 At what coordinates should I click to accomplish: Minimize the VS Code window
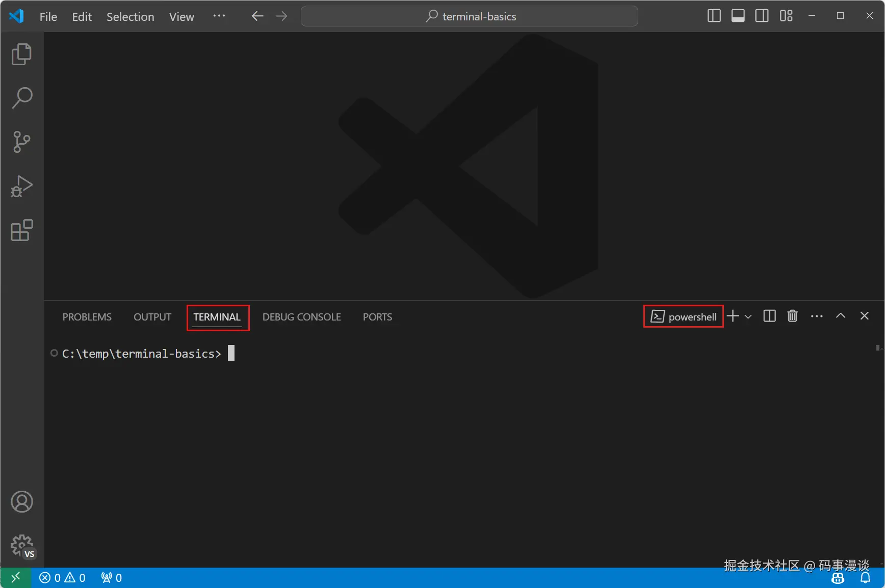(812, 16)
